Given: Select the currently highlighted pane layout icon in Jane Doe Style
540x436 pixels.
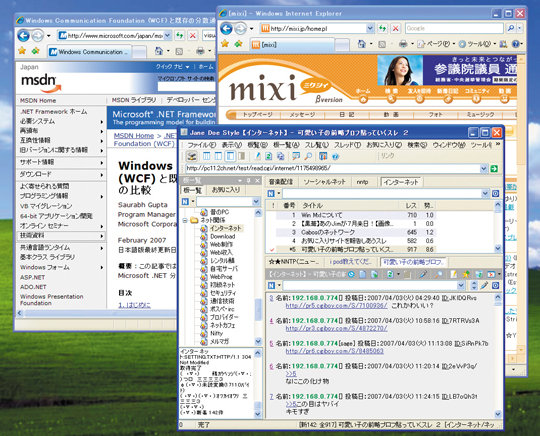Looking at the screenshot, I should coord(230,156).
